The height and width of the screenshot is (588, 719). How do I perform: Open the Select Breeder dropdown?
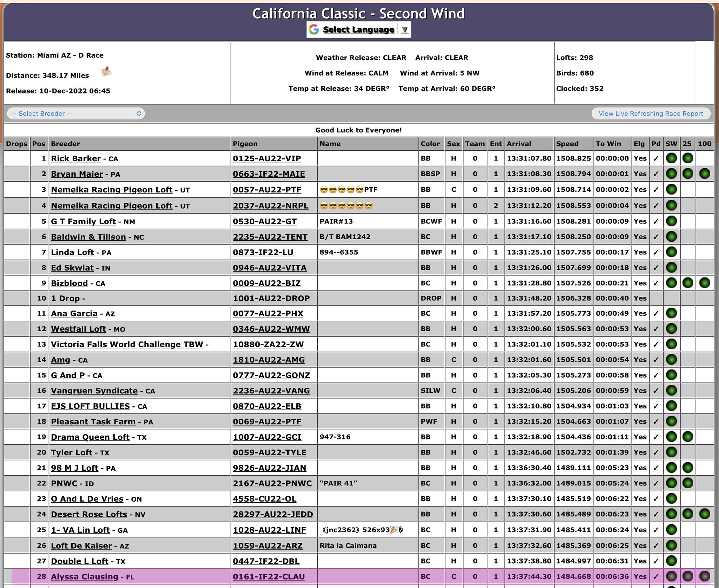(76, 113)
